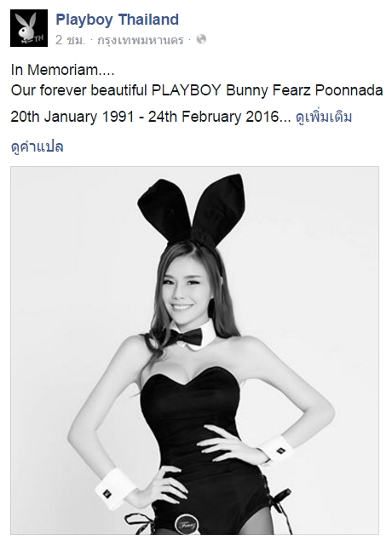Viewport: 392px width, 540px height.
Task: Open the Playboy Thailand profile picture
Action: click(29, 28)
